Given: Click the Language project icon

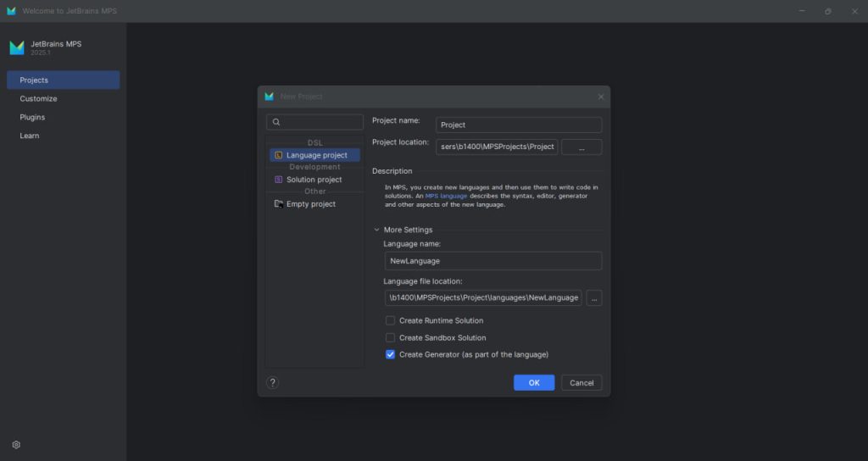Looking at the screenshot, I should (x=278, y=155).
